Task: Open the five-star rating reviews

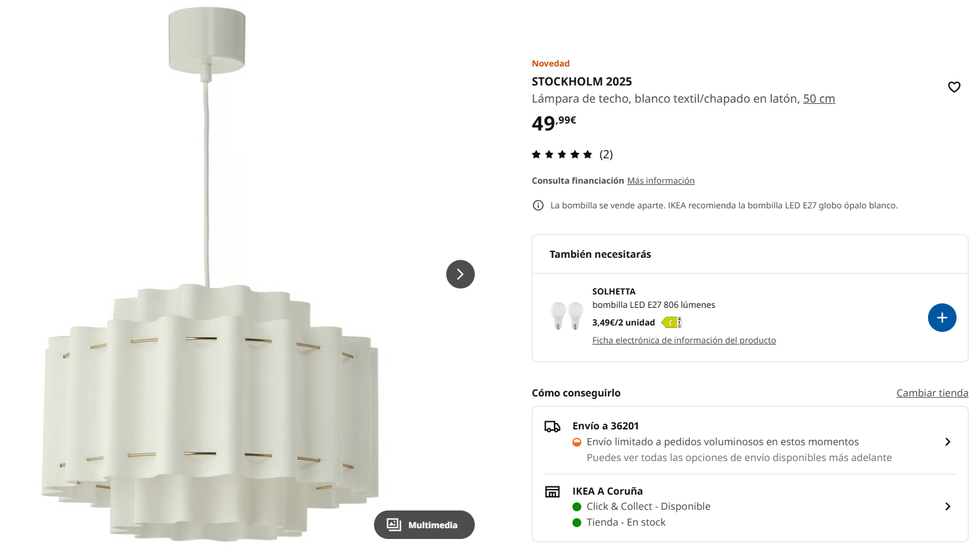Action: pyautogui.click(x=562, y=155)
